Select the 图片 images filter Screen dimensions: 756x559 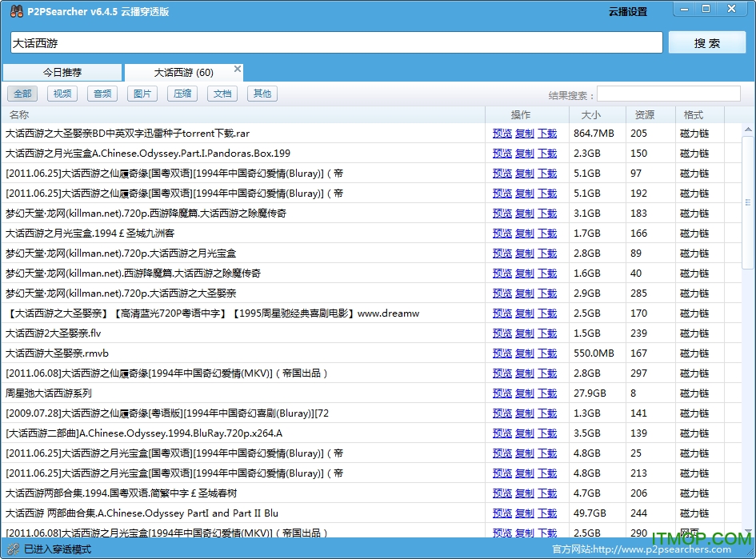click(142, 94)
